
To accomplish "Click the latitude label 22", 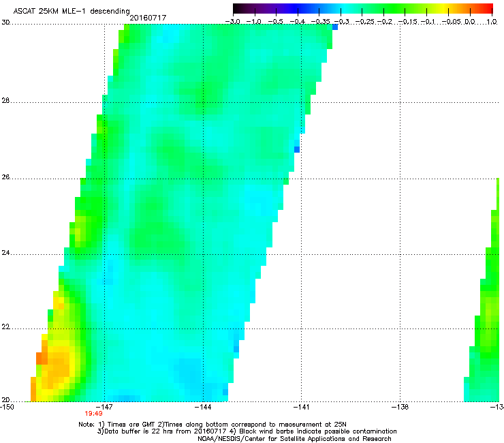I will [x=5, y=327].
